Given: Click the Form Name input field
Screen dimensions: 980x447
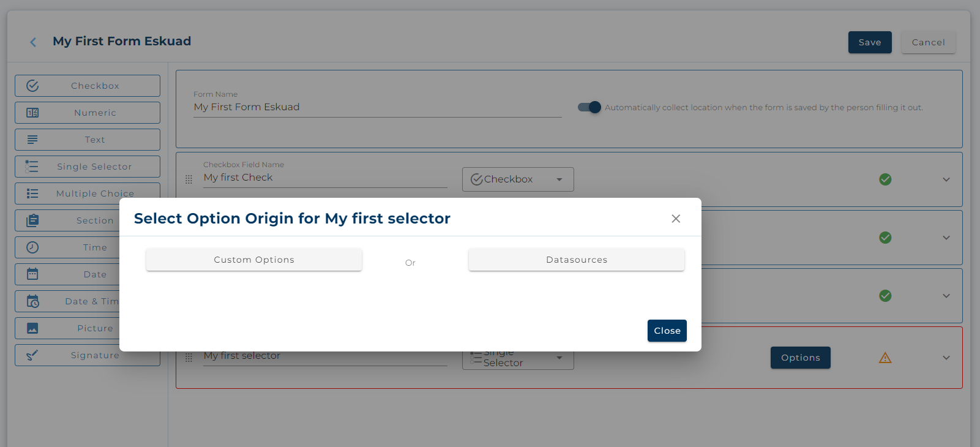Looking at the screenshot, I should click(x=377, y=107).
